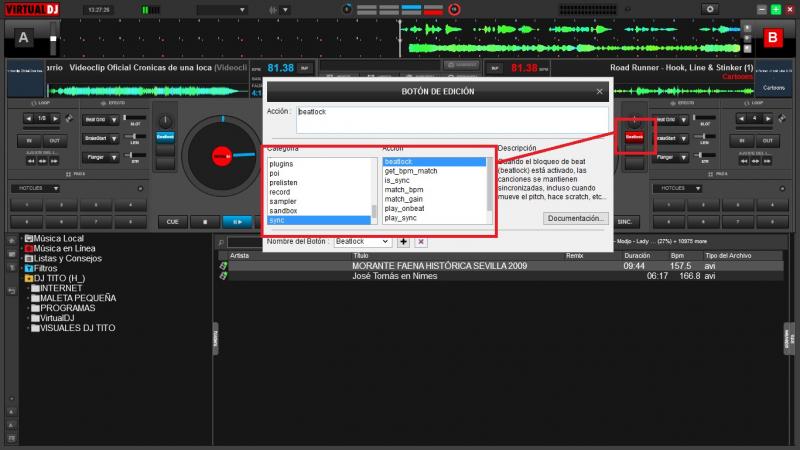Select sync category
The width and height of the screenshot is (800, 450).
tap(319, 220)
